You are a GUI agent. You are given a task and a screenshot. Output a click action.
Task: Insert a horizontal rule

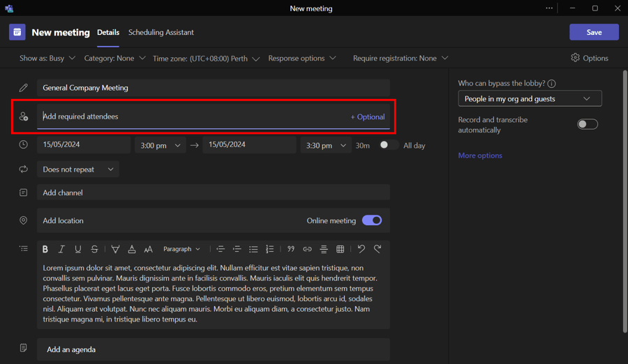(324, 249)
